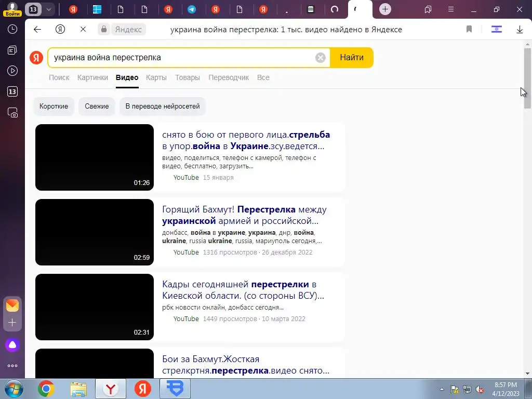The image size is (532, 399).
Task: Open the Все services tab
Action: pos(263,78)
